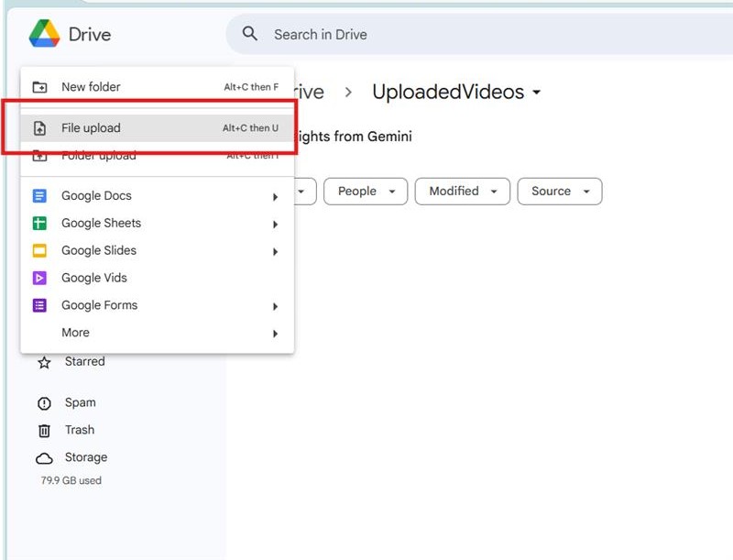Open the Trash bin icon
Viewport: 733px width, 560px height.
(x=44, y=430)
